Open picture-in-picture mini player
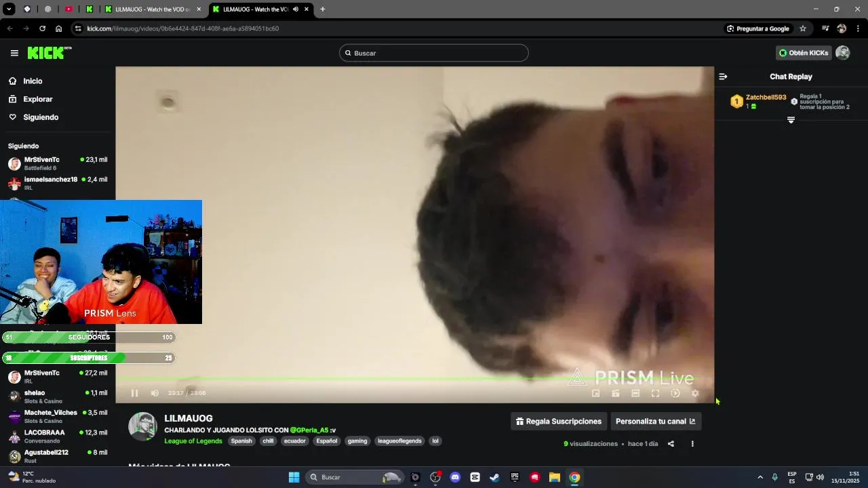This screenshot has width=868, height=488. pyautogui.click(x=596, y=393)
